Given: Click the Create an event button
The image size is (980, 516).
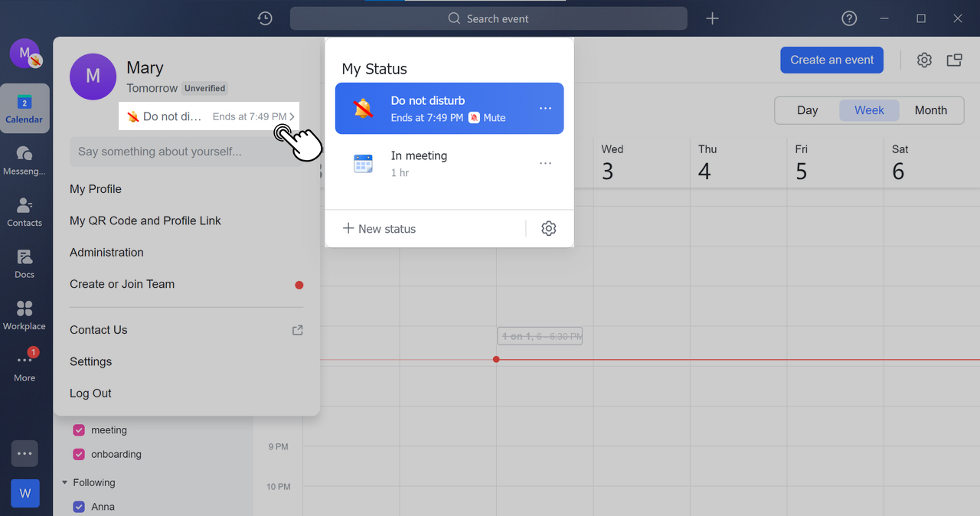Looking at the screenshot, I should coord(831,59).
